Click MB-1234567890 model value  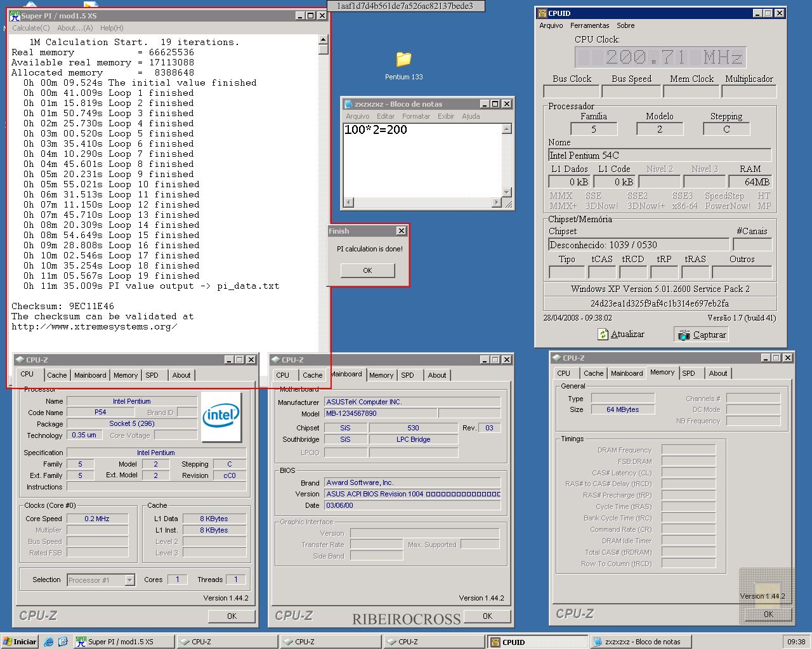380,413
